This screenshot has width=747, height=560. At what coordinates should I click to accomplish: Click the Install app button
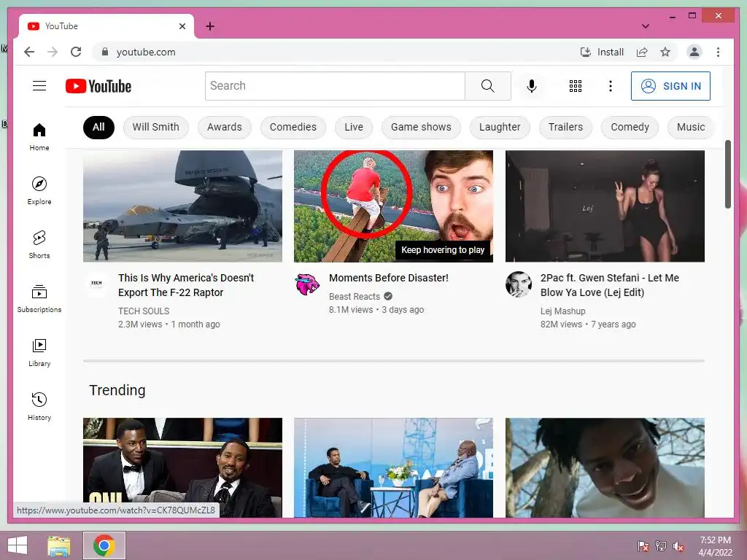602,52
